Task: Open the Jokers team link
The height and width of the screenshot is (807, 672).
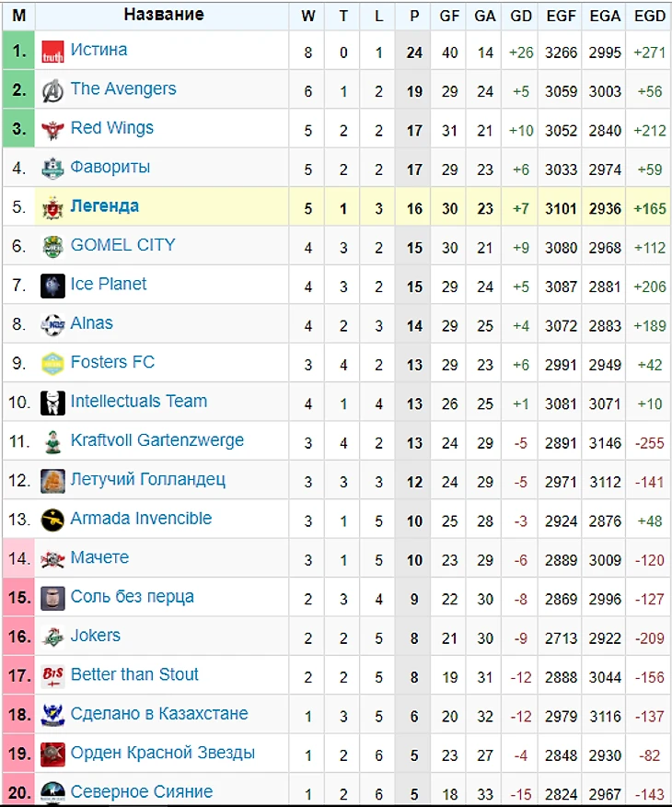Action: click(95, 635)
